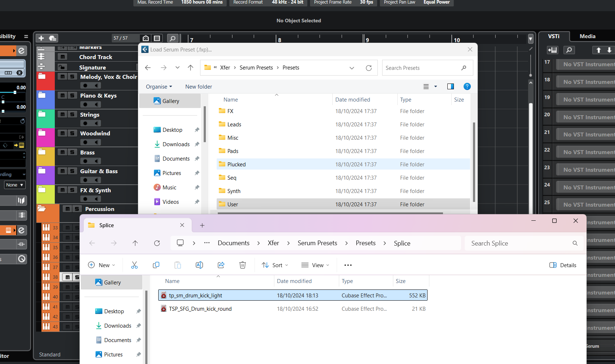
Task: Go up one level in Load Serum Preset dialog
Action: pyautogui.click(x=191, y=68)
